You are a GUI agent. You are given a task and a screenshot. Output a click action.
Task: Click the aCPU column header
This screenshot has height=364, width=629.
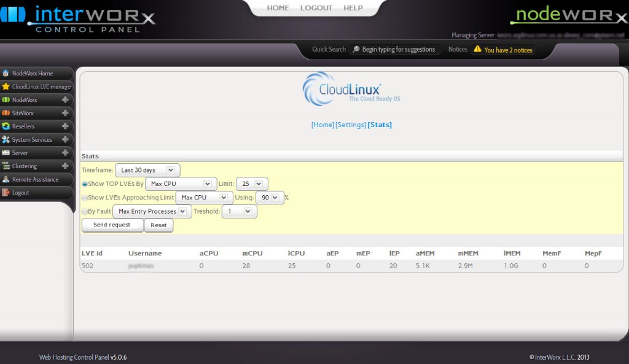click(x=209, y=254)
